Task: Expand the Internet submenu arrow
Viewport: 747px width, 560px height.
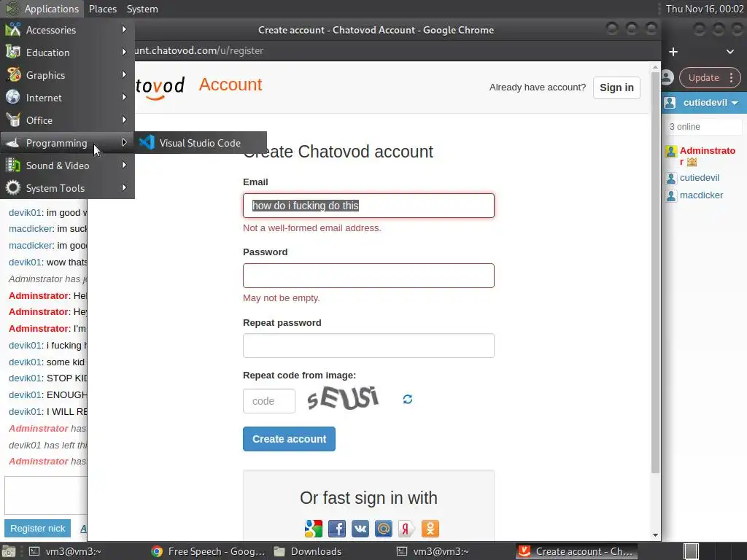Action: coord(124,97)
